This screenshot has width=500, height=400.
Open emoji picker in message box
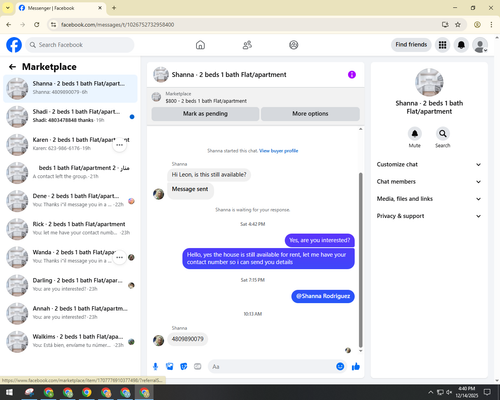(x=340, y=367)
